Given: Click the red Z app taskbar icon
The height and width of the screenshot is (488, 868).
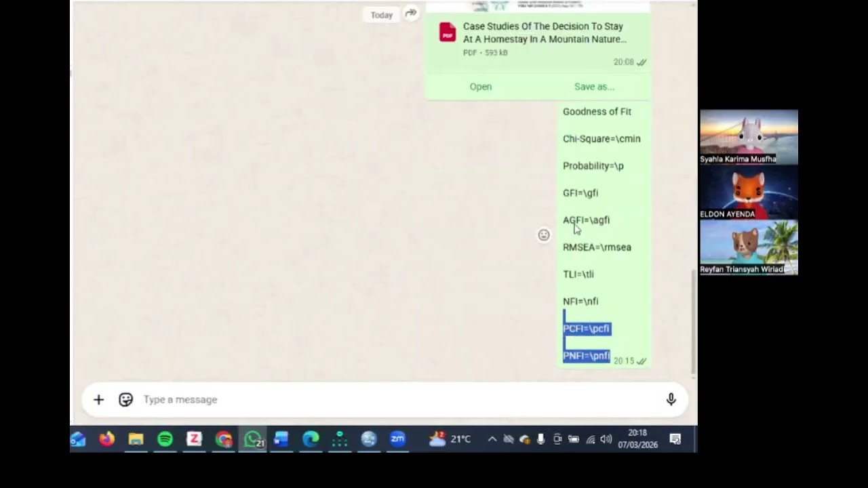Looking at the screenshot, I should tap(194, 439).
